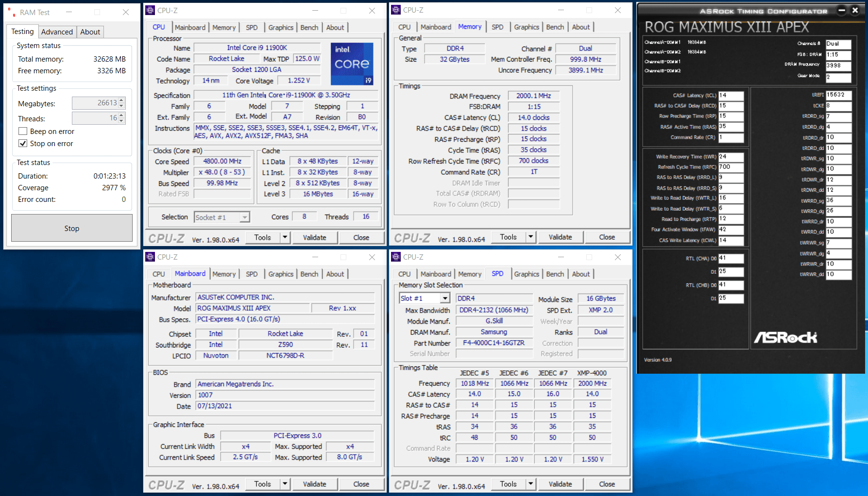868x496 pixels.
Task: Click Close button in Mainboard tab window
Action: point(361,484)
